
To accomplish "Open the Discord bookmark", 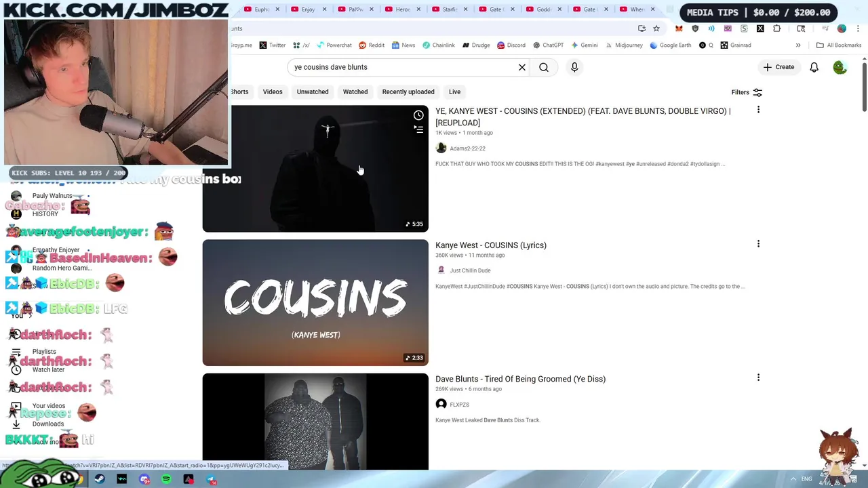I will click(511, 45).
